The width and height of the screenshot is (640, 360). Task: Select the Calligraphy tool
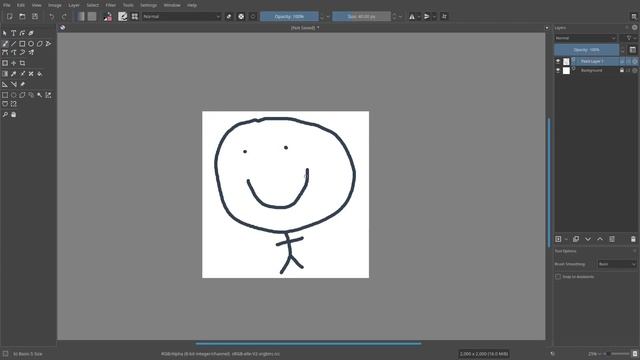[x=31, y=33]
